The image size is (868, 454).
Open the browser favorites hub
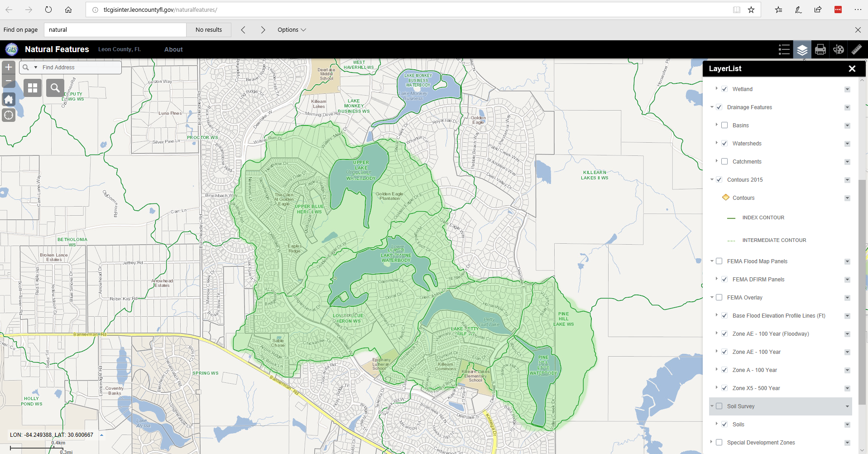779,10
